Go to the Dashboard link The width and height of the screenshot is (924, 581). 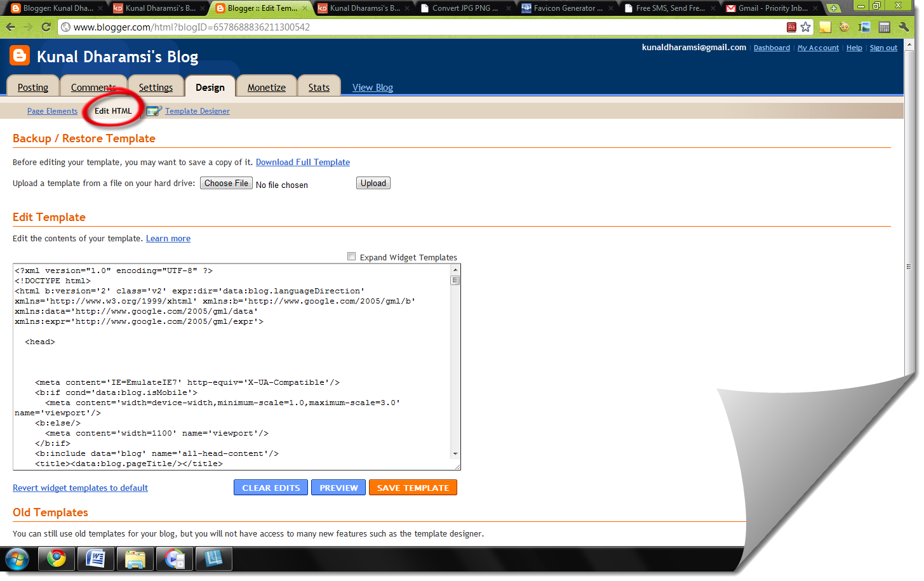click(x=772, y=48)
